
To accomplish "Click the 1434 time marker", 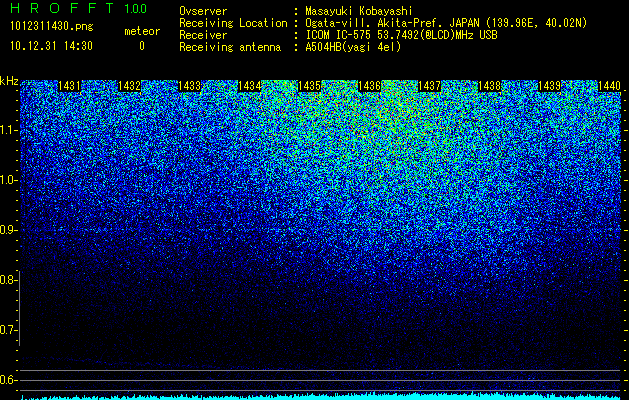I will tap(250, 86).
